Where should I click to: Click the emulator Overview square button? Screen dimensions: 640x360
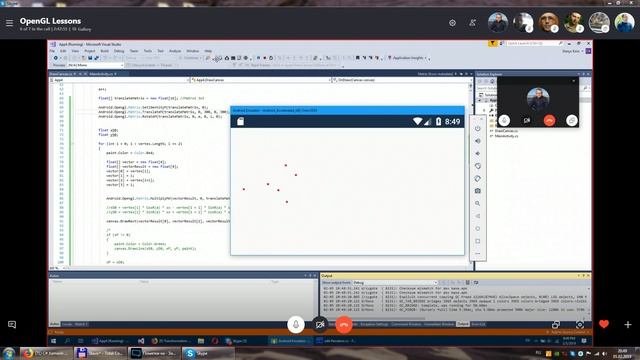click(x=478, y=241)
